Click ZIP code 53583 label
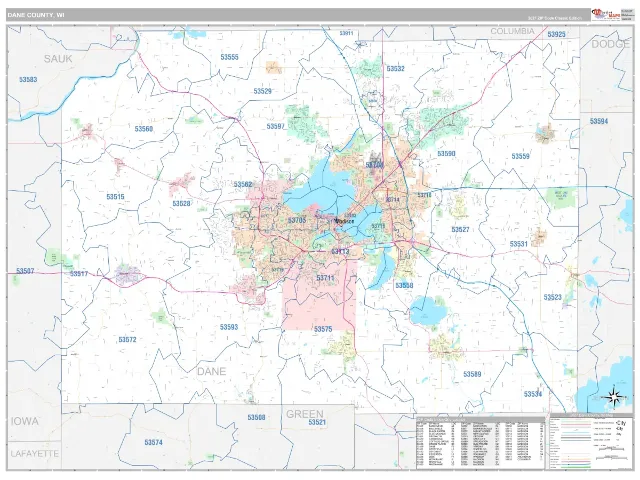The height and width of the screenshot is (480, 640). 28,80
